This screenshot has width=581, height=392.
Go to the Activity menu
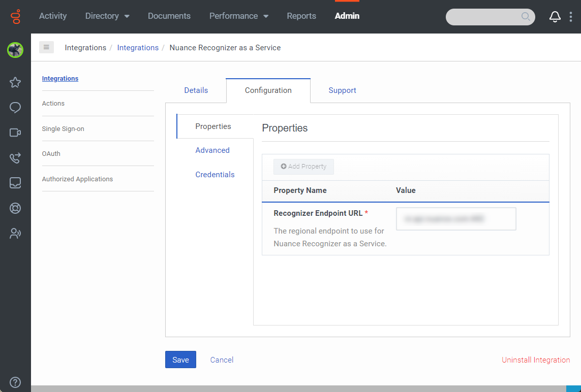53,16
